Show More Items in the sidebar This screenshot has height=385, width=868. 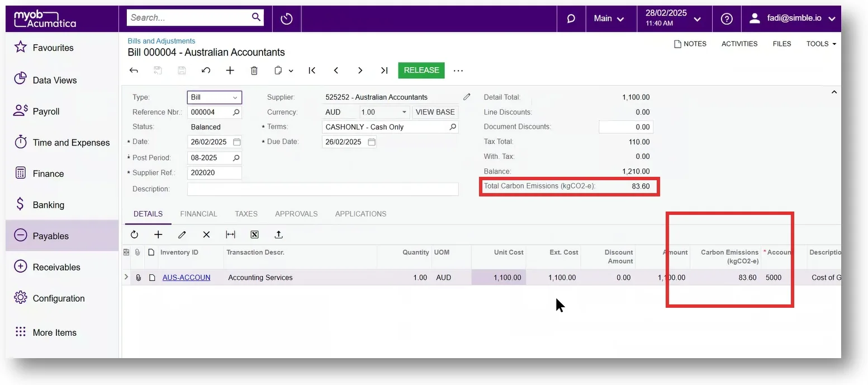pos(62,332)
